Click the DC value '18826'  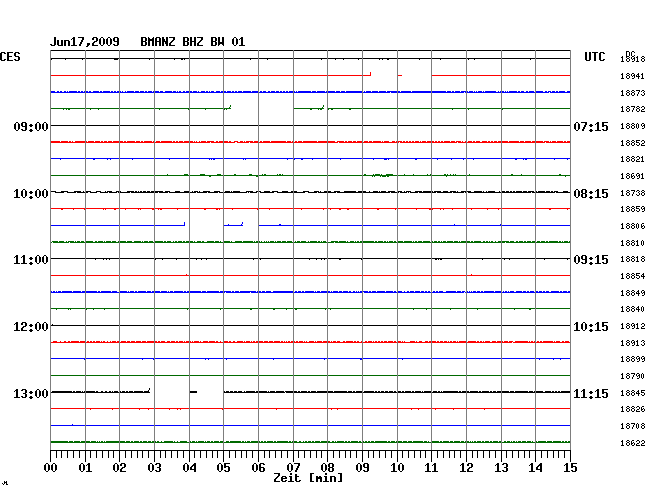tap(633, 409)
